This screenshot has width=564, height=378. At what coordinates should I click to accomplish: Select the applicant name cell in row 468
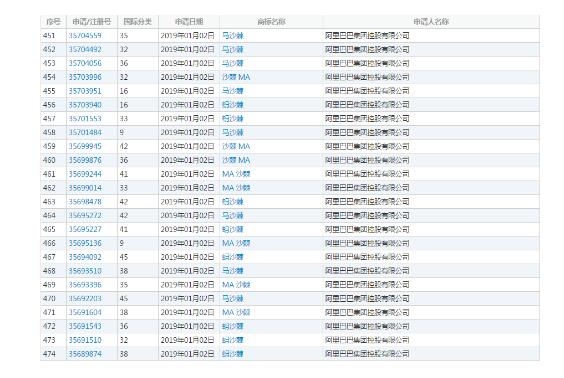(x=431, y=271)
